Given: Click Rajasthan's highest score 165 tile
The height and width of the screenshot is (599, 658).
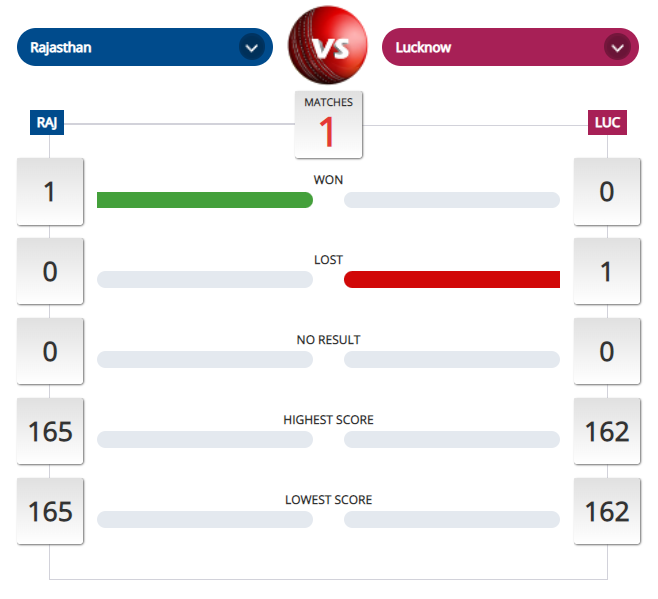Looking at the screenshot, I should click(x=50, y=431).
